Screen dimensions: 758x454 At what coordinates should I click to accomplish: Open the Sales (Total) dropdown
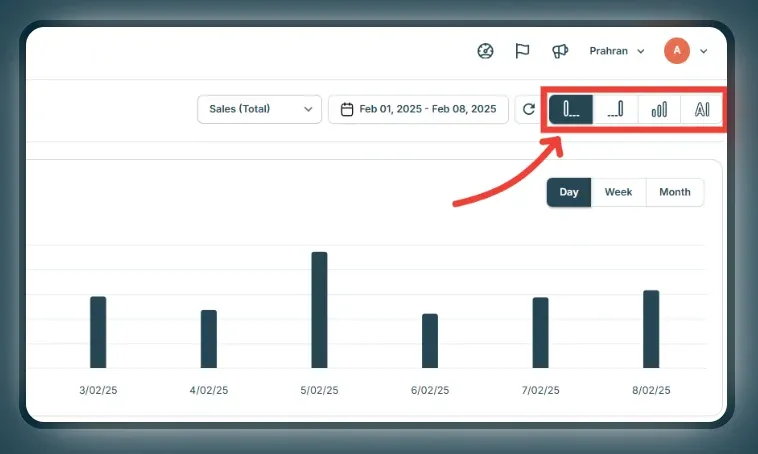pyautogui.click(x=260, y=109)
